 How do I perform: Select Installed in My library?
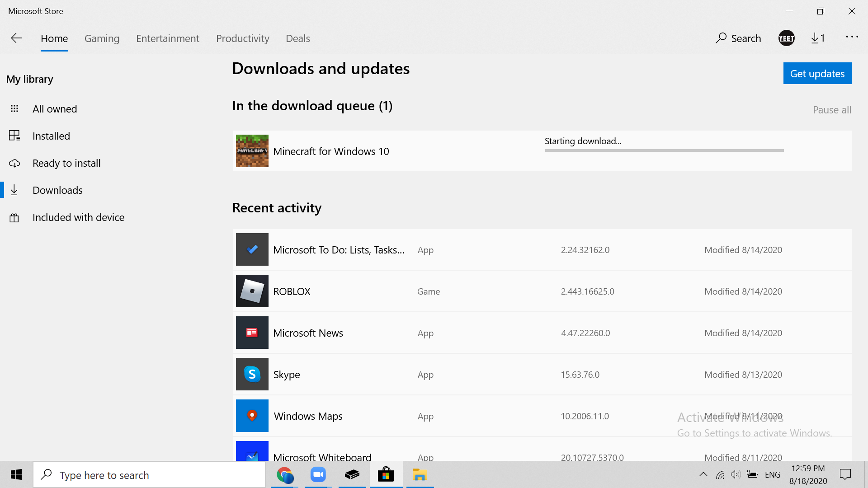(x=51, y=136)
